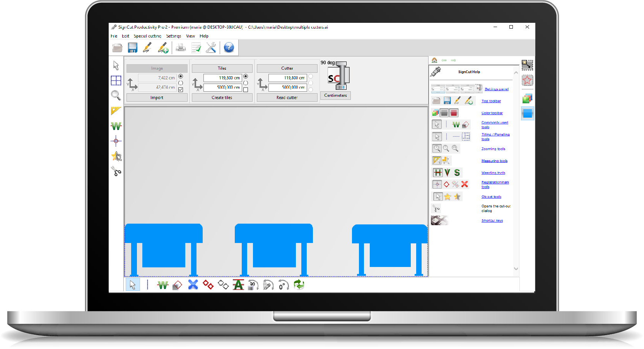Click the Tiles width input field

(222, 78)
